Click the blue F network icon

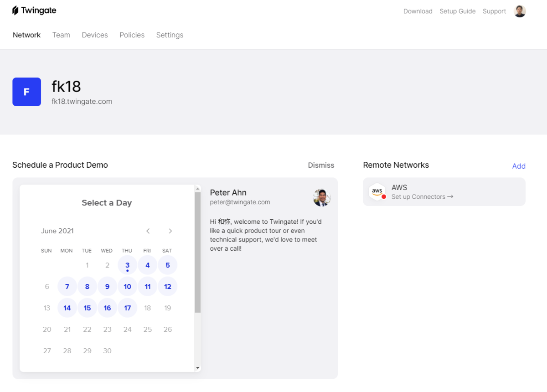click(x=26, y=92)
